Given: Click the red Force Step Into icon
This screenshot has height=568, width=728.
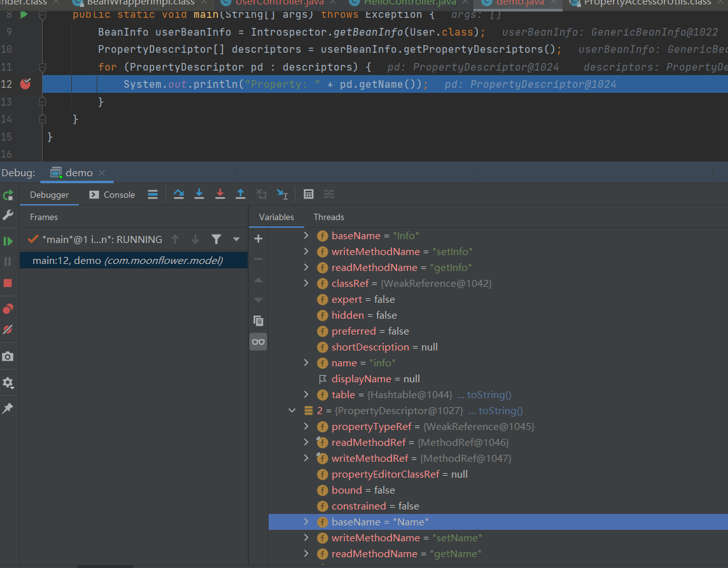Looking at the screenshot, I should tap(220, 195).
